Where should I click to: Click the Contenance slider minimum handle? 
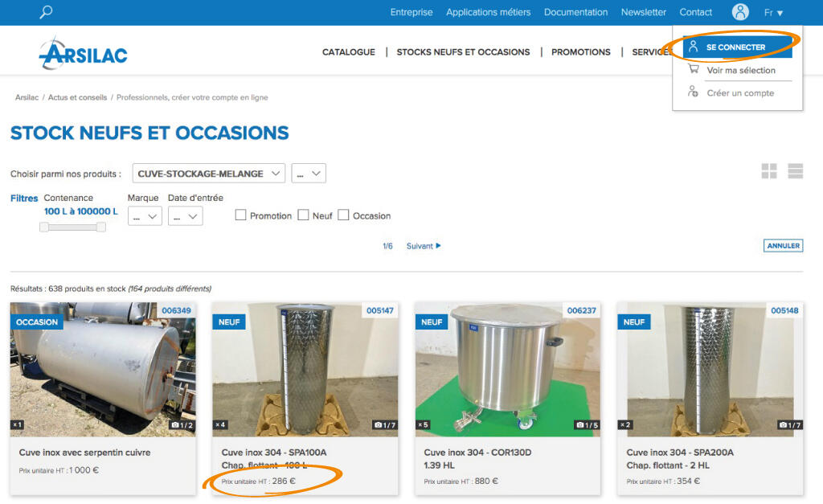point(44,227)
